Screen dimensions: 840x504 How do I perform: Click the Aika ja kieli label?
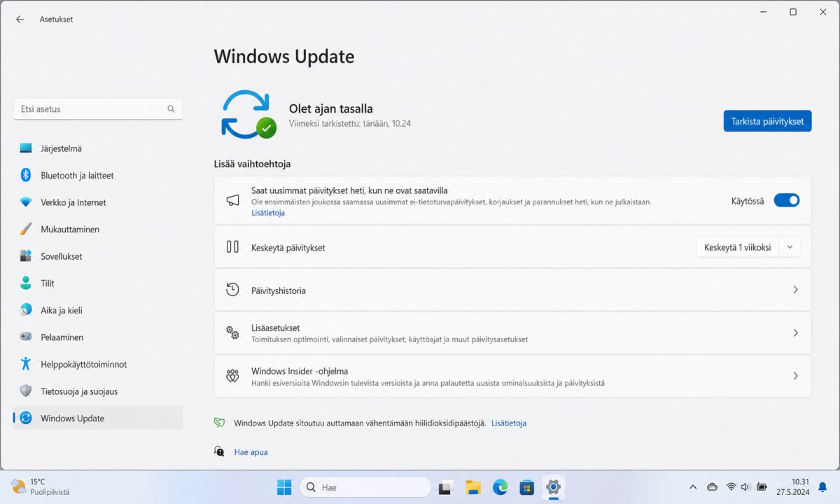coord(62,310)
